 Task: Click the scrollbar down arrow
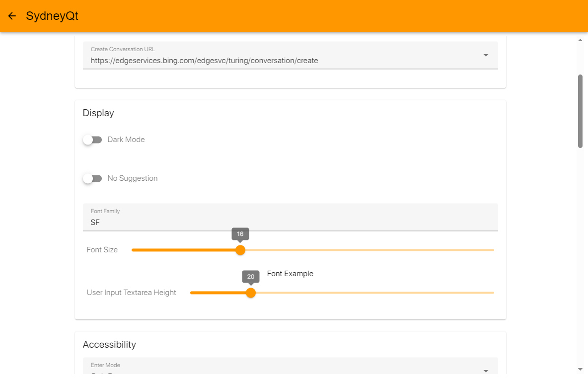[x=580, y=369]
